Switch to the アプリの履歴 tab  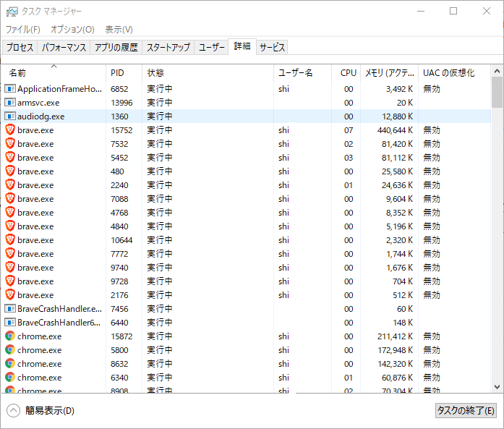pyautogui.click(x=116, y=47)
